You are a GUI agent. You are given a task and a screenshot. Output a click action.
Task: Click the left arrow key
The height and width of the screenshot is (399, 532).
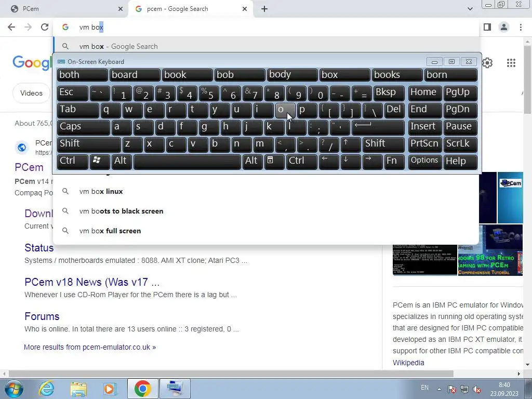pyautogui.click(x=329, y=162)
